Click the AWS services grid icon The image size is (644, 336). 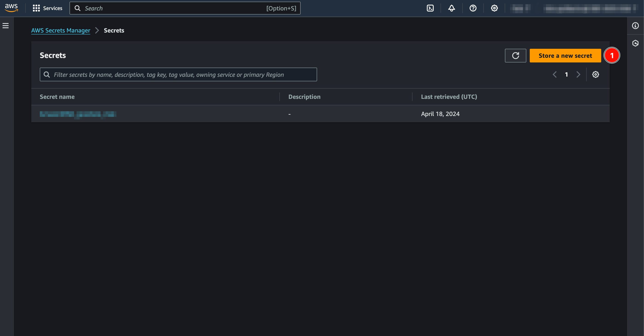click(36, 8)
